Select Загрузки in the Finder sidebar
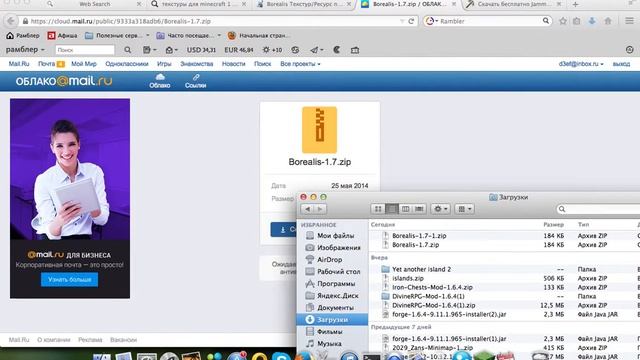The width and height of the screenshot is (640, 360). pyautogui.click(x=332, y=320)
